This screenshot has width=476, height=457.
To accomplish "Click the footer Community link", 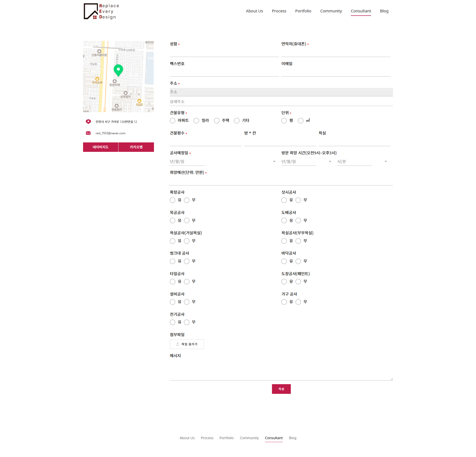I will (249, 438).
